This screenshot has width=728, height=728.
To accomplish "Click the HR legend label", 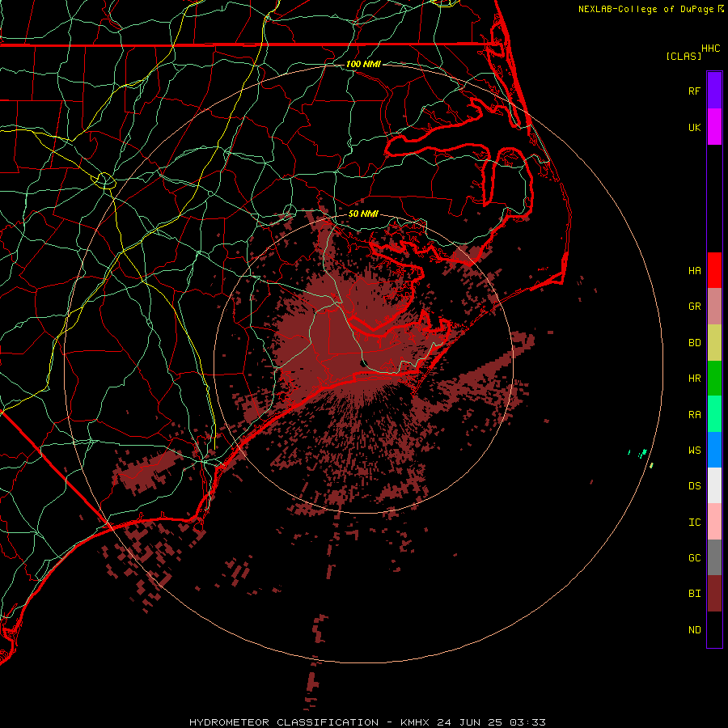I will tap(695, 379).
